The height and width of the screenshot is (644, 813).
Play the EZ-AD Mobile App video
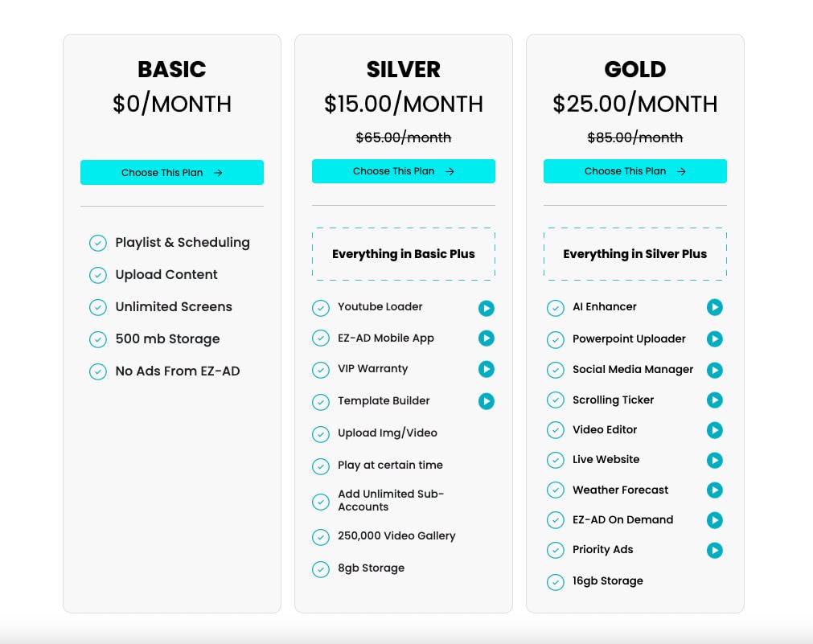tap(486, 338)
